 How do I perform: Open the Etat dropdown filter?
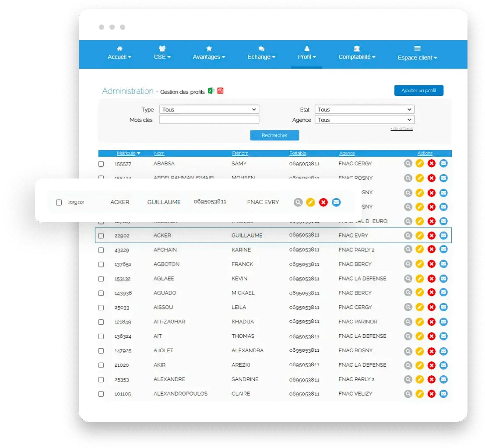point(364,109)
